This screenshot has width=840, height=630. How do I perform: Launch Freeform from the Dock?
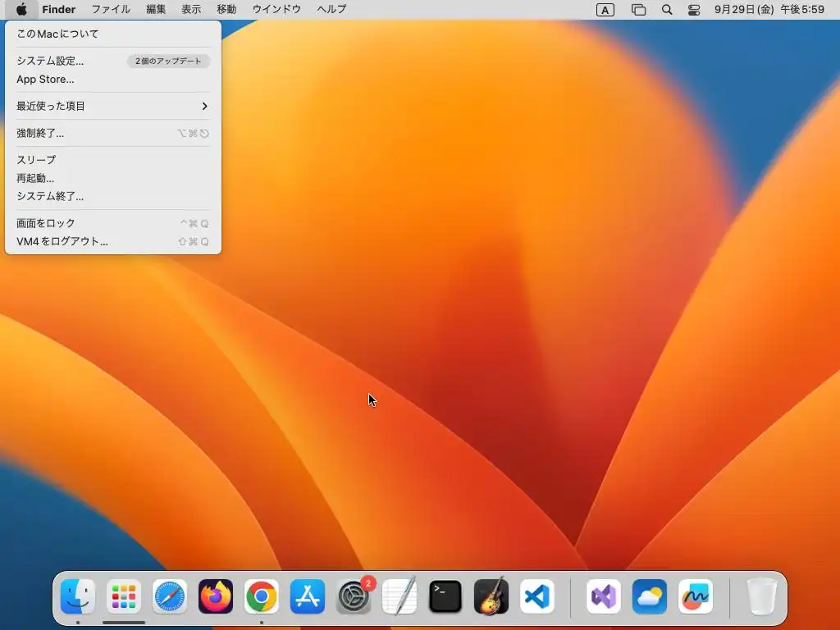696,596
